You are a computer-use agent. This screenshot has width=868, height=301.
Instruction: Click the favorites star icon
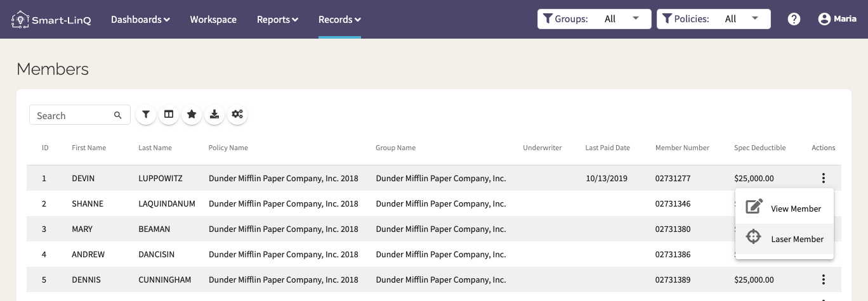click(x=192, y=115)
